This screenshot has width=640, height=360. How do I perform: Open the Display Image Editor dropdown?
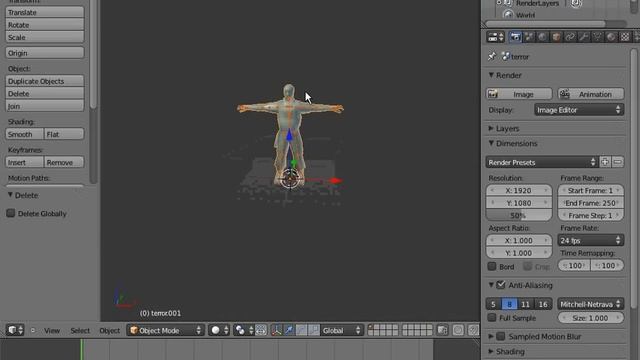click(579, 110)
